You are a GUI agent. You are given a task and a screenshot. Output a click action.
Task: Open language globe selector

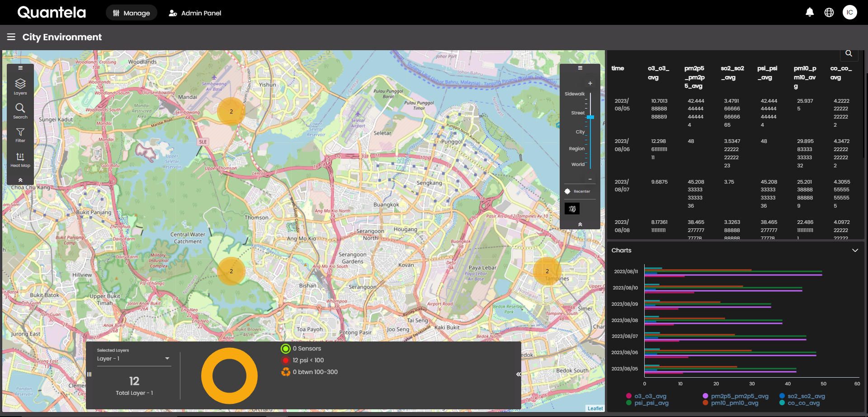click(x=829, y=12)
